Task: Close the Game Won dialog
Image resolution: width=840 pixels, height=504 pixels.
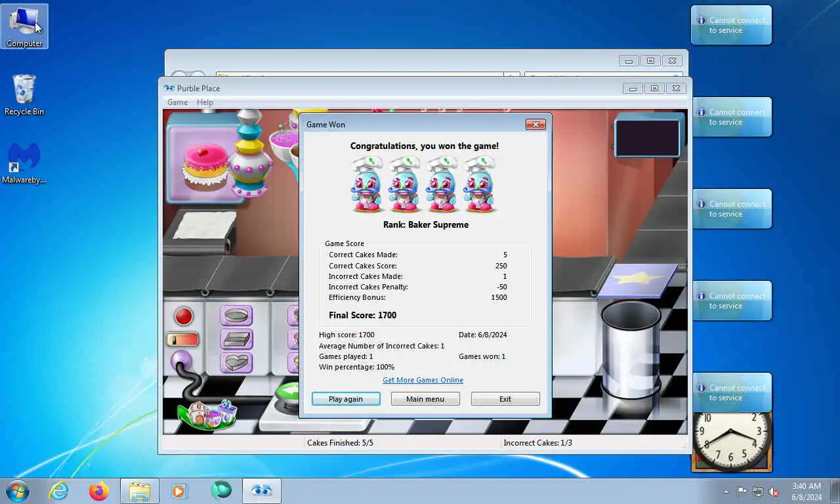Action: tap(535, 124)
